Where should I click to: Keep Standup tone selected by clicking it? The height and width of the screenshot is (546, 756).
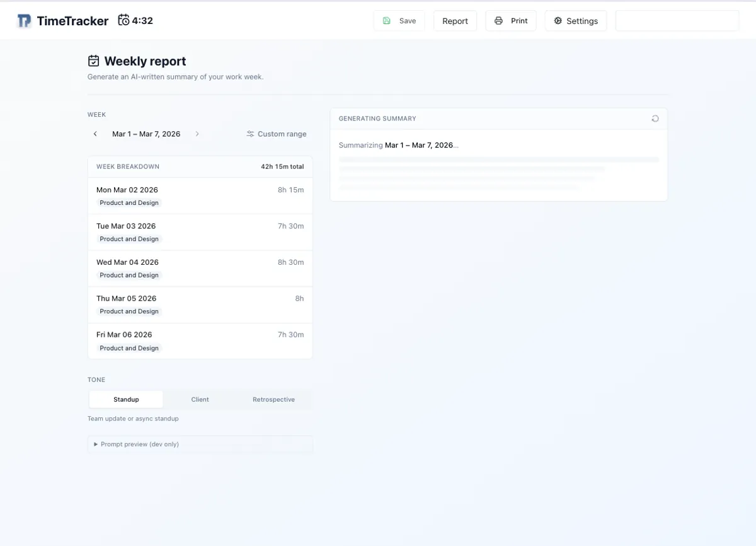125,399
